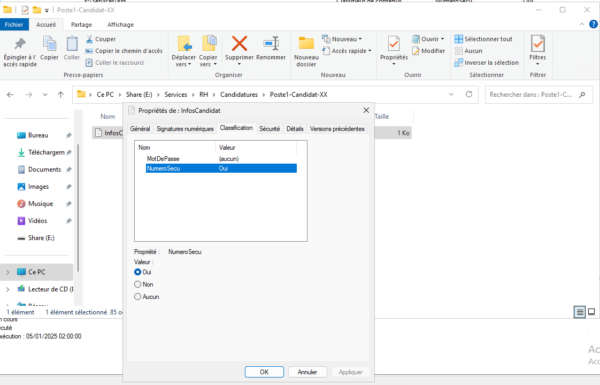Create a Nouveau dossier
The image size is (600, 385).
[306, 52]
